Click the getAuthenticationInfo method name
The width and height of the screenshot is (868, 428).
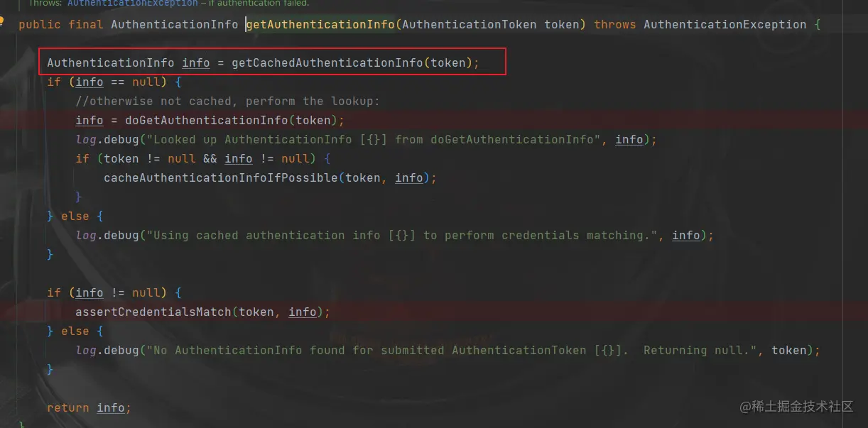coord(320,24)
